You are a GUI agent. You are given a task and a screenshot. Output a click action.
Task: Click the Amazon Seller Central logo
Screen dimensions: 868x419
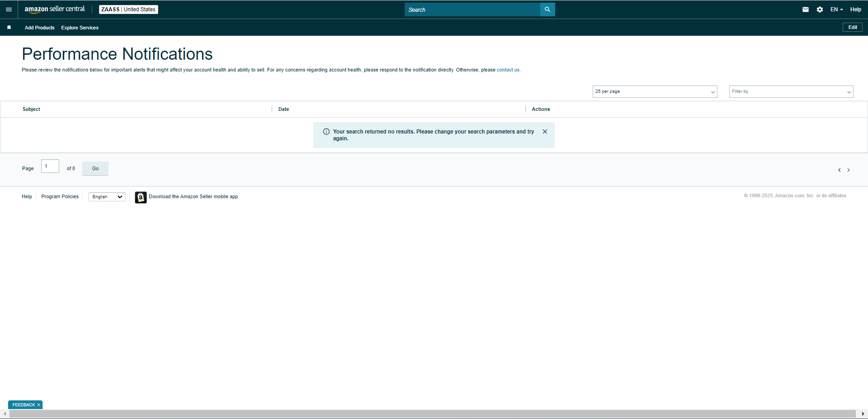click(55, 9)
